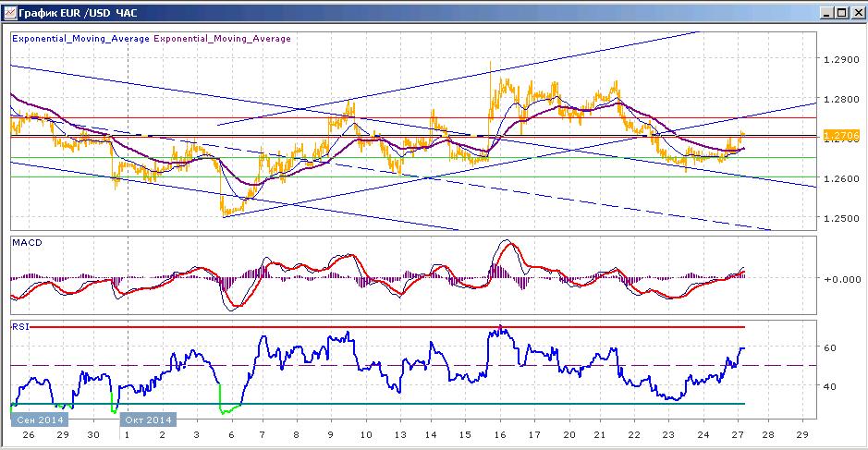Click date label 26 on time axis
The width and height of the screenshot is (868, 450).
pyautogui.click(x=29, y=435)
